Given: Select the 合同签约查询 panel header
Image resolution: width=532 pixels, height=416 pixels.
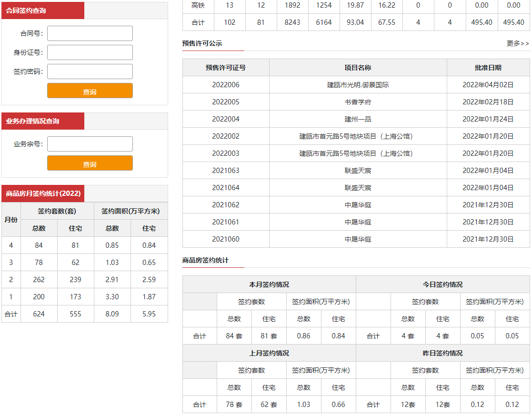Looking at the screenshot, I should point(43,10).
